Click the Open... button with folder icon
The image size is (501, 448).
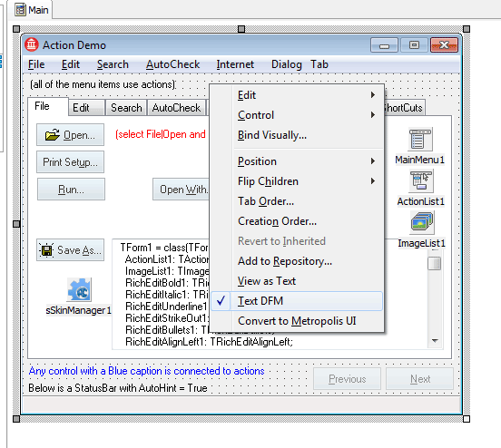coord(70,135)
